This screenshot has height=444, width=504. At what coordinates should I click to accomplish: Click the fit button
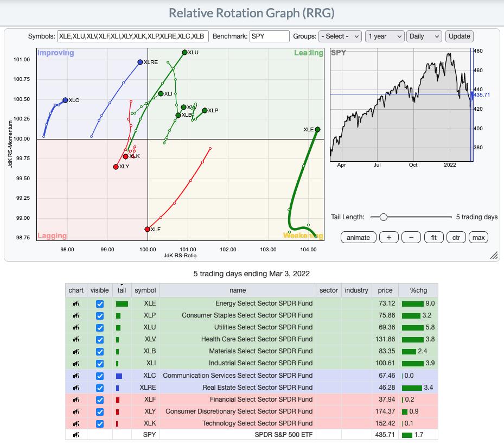click(x=434, y=238)
